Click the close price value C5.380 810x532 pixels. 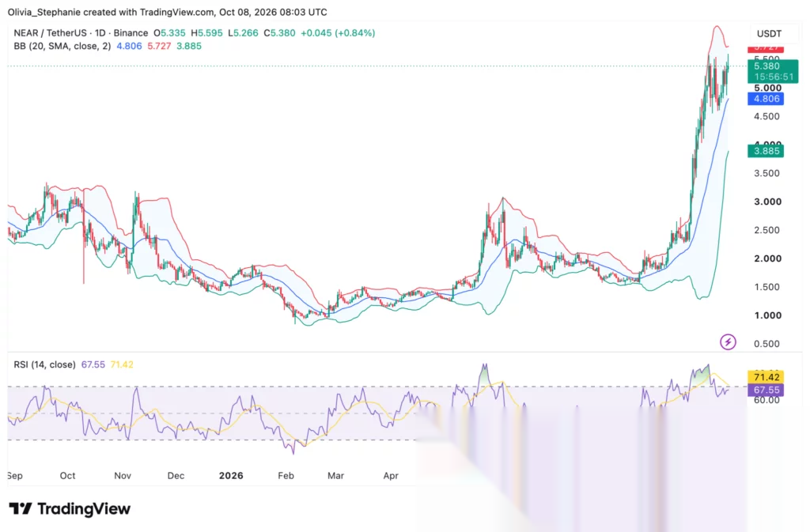pyautogui.click(x=279, y=33)
